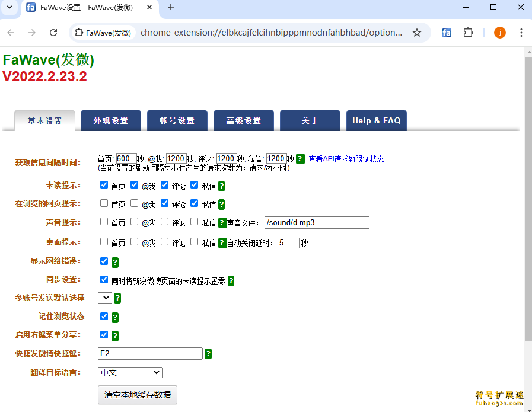Uncheck 评论 in the 在浏览的网页提示 row
This screenshot has height=412, width=532.
pyautogui.click(x=164, y=203)
